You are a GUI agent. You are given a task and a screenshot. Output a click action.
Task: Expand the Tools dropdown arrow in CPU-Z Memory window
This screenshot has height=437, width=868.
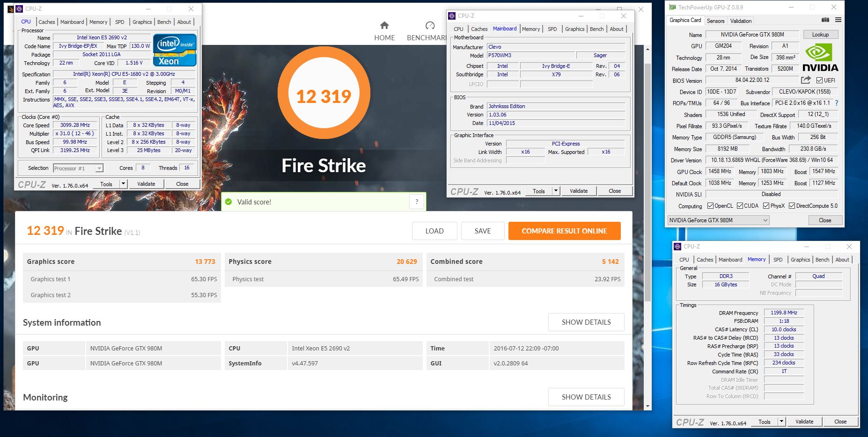coord(781,422)
